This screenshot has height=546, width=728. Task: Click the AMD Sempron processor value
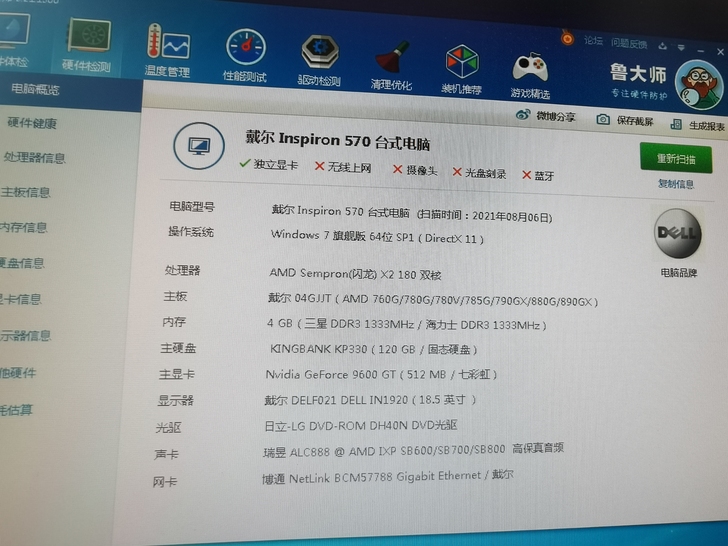355,274
